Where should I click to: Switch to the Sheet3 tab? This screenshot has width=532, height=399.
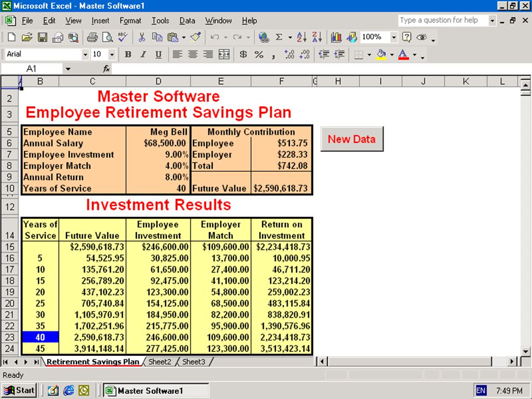click(194, 362)
